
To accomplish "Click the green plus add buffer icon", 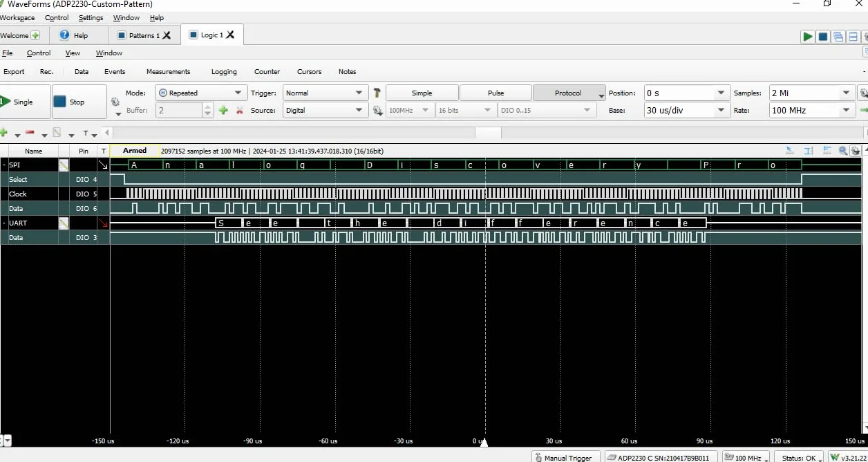I will tap(223, 110).
